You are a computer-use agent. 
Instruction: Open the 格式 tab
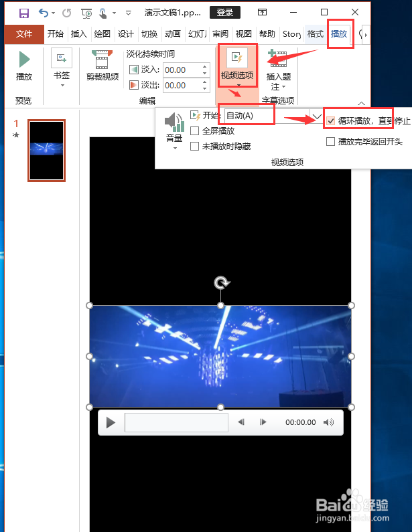click(316, 34)
